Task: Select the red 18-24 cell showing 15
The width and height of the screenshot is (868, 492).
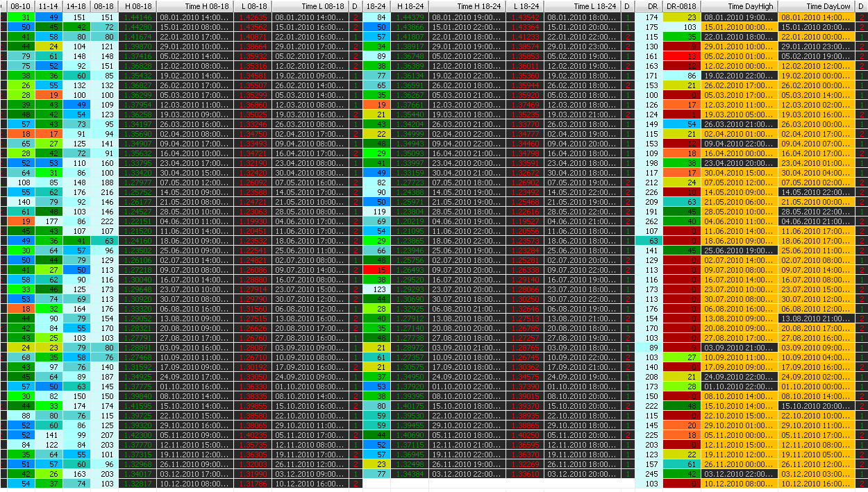Action: pyautogui.click(x=376, y=269)
